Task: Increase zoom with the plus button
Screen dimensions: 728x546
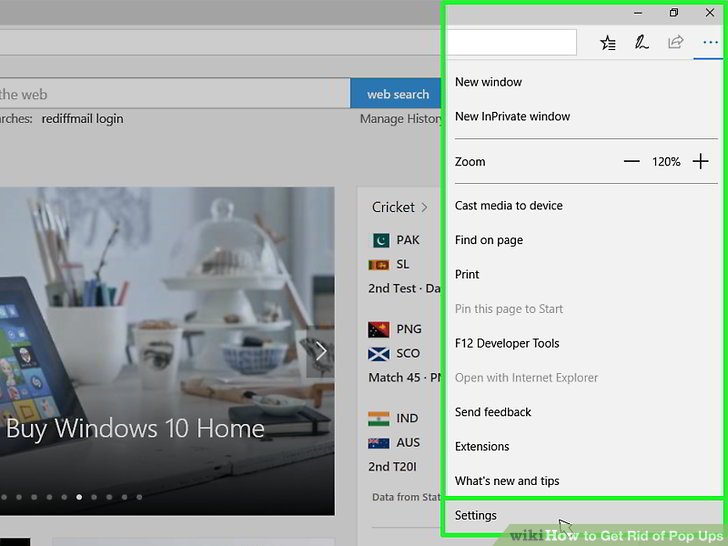Action: click(x=700, y=162)
